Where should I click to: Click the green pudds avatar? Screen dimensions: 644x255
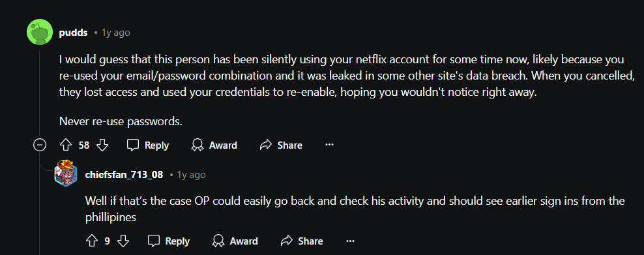point(39,31)
